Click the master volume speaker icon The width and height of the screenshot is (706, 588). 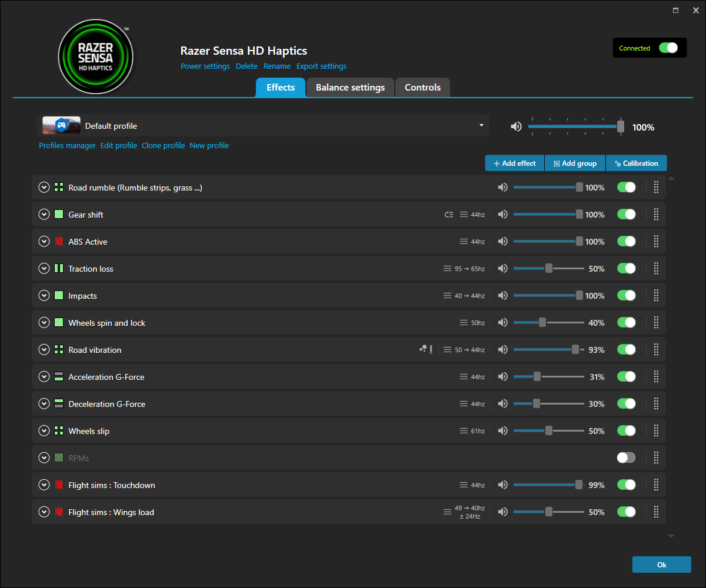[x=516, y=126]
